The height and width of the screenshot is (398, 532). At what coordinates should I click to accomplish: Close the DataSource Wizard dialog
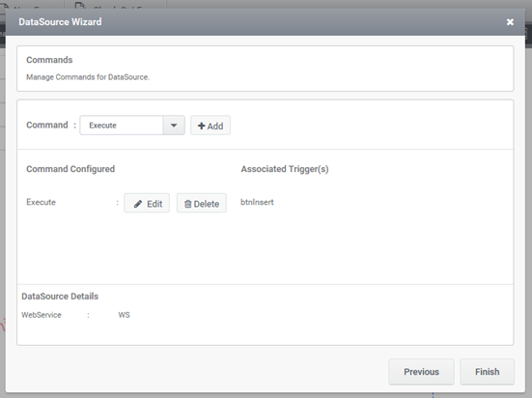[510, 22]
